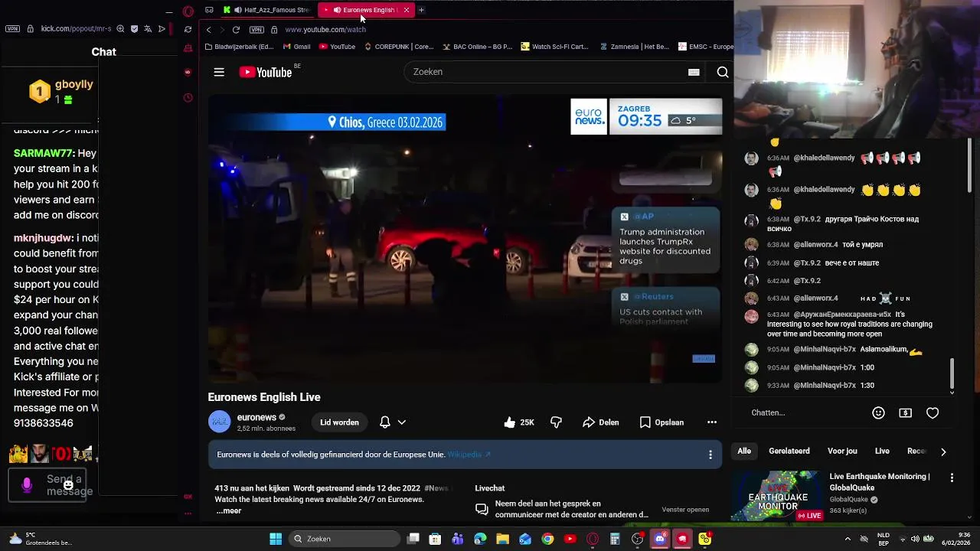The height and width of the screenshot is (551, 980).
Task: Switch to Half_Azz_Famous Stre browser tab
Action: coord(268,10)
